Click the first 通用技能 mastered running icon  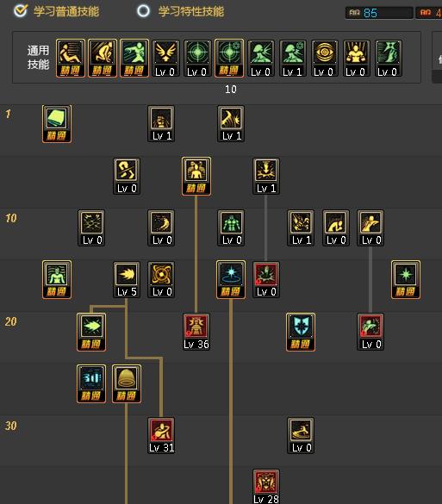(71, 59)
